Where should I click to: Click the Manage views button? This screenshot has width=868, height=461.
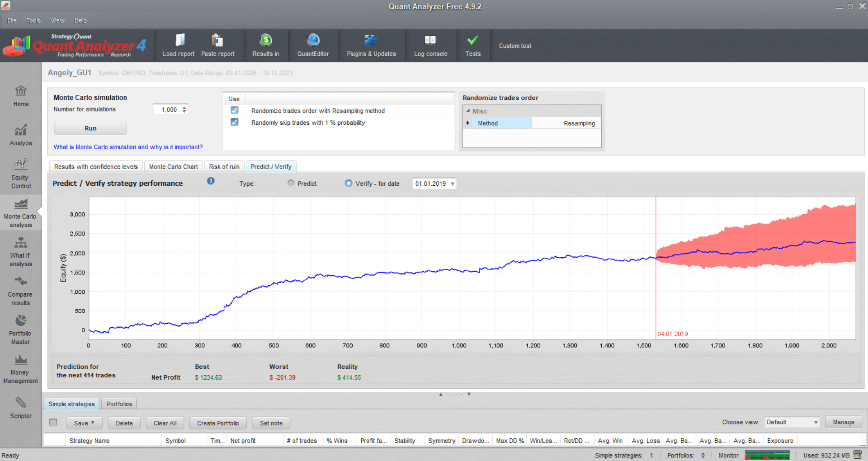pyautogui.click(x=844, y=422)
